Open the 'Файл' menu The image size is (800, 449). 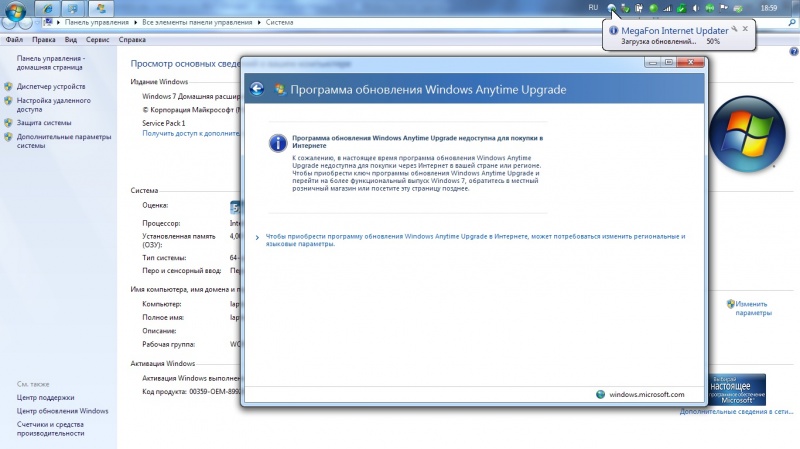pyautogui.click(x=14, y=40)
